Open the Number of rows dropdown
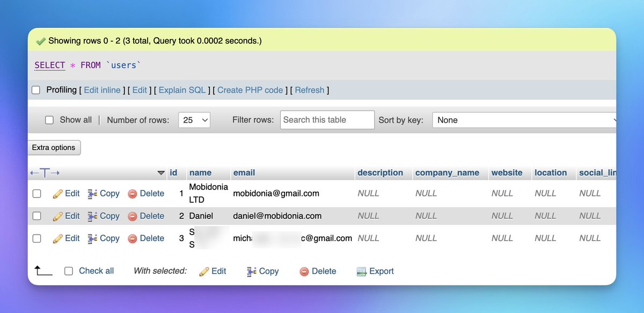The height and width of the screenshot is (313, 644). click(x=194, y=120)
